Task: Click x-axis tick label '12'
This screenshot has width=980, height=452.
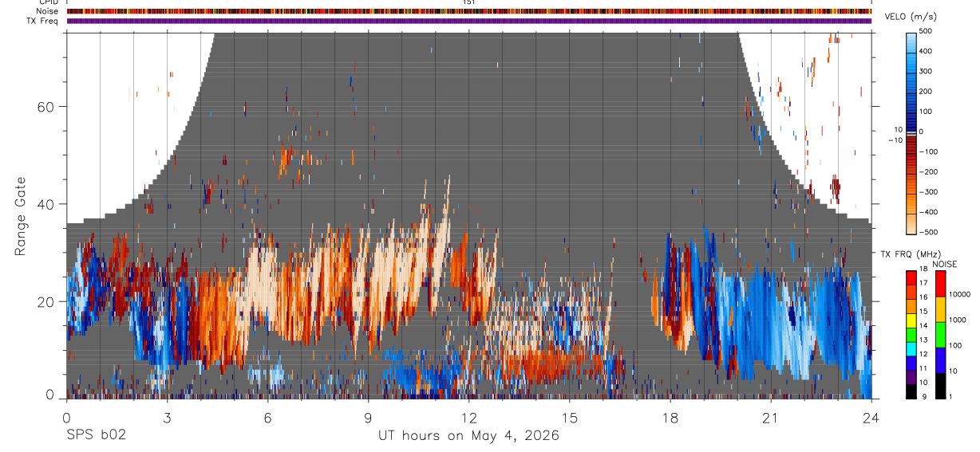Action: pos(469,418)
